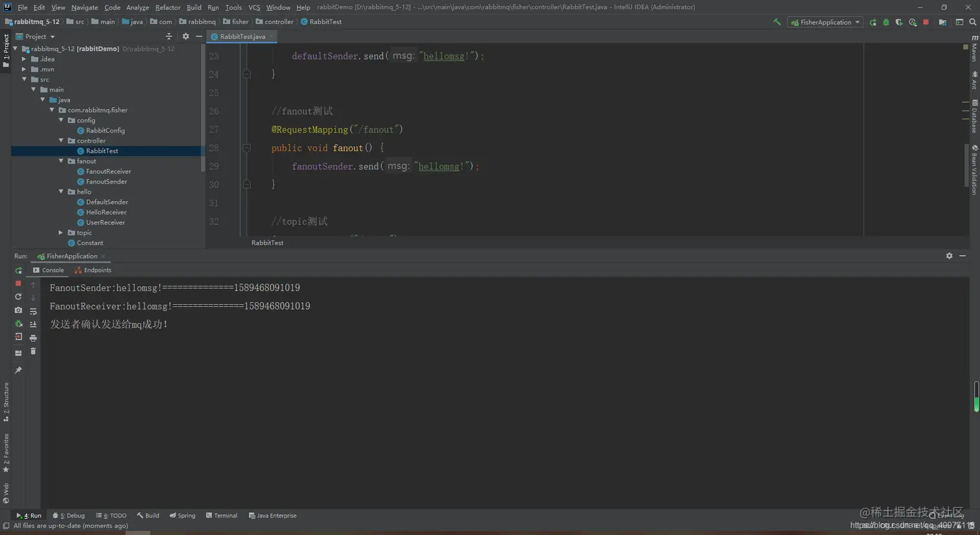The height and width of the screenshot is (535, 980).
Task: Click the restart arrow in Run panel sidebar
Action: [18, 297]
